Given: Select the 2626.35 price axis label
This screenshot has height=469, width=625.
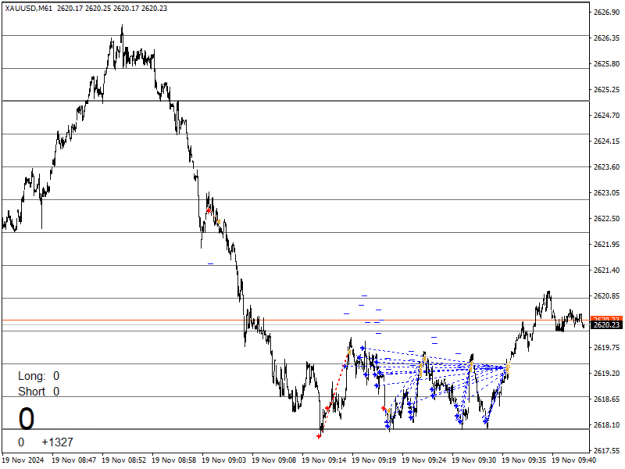Looking at the screenshot, I should click(x=606, y=38).
